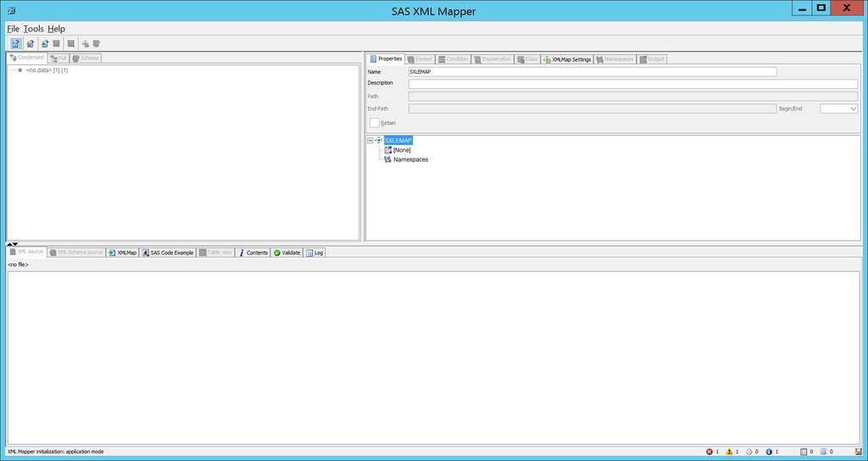Click the table count status bar icon
868x461 pixels.
point(804,452)
